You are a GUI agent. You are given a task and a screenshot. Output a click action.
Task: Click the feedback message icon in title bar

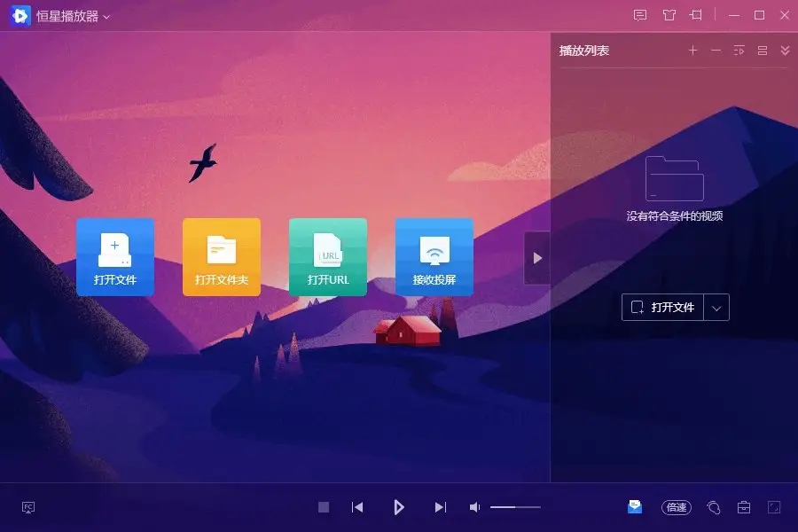(639, 15)
